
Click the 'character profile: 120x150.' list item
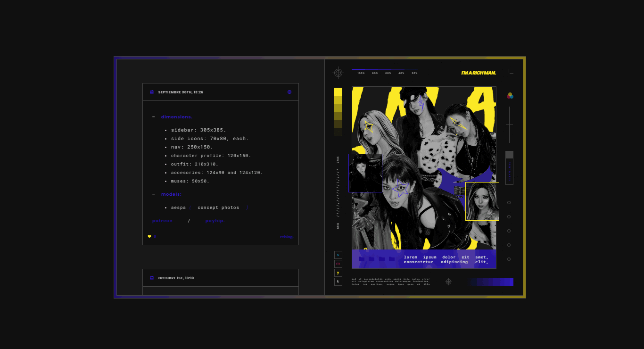coord(211,156)
